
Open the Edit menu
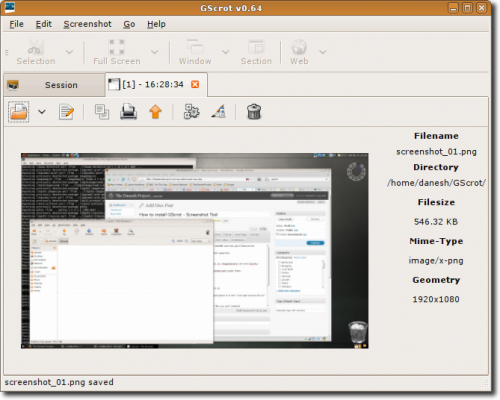coord(44,24)
